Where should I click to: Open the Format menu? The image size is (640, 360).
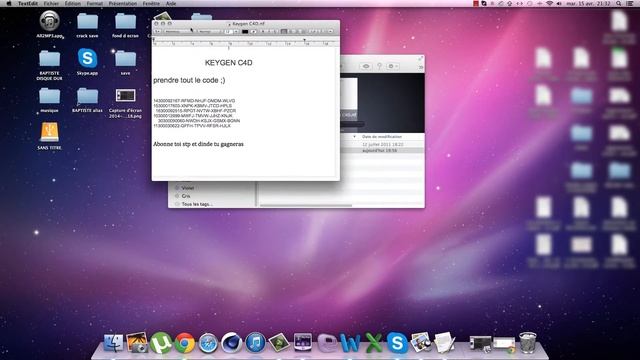coord(95,3)
